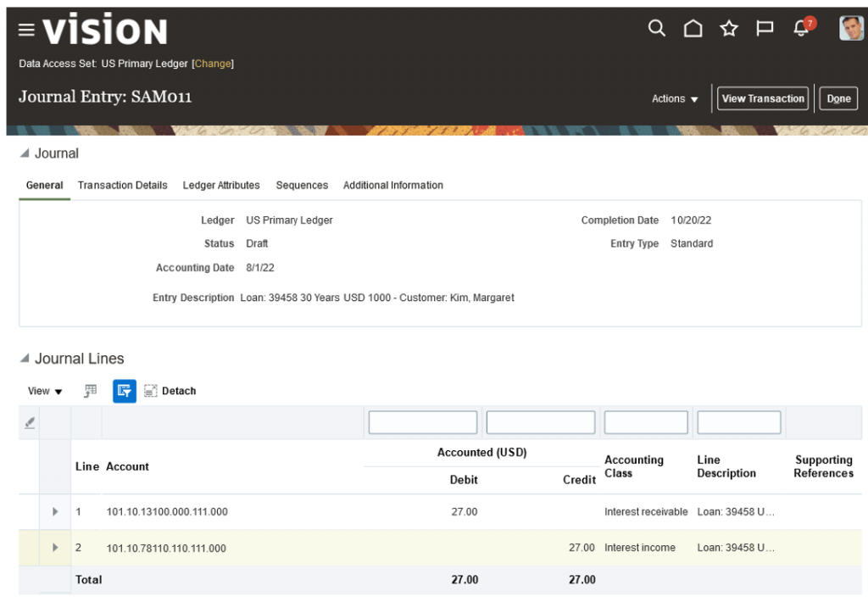Open the Ledger Attributes tab
This screenshot has height=602, width=868.
[220, 185]
